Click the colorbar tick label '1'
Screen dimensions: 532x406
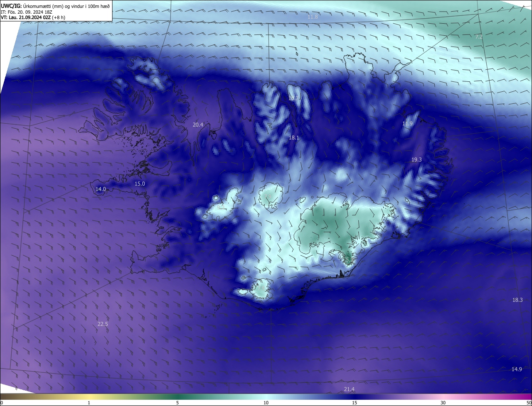click(x=89, y=403)
